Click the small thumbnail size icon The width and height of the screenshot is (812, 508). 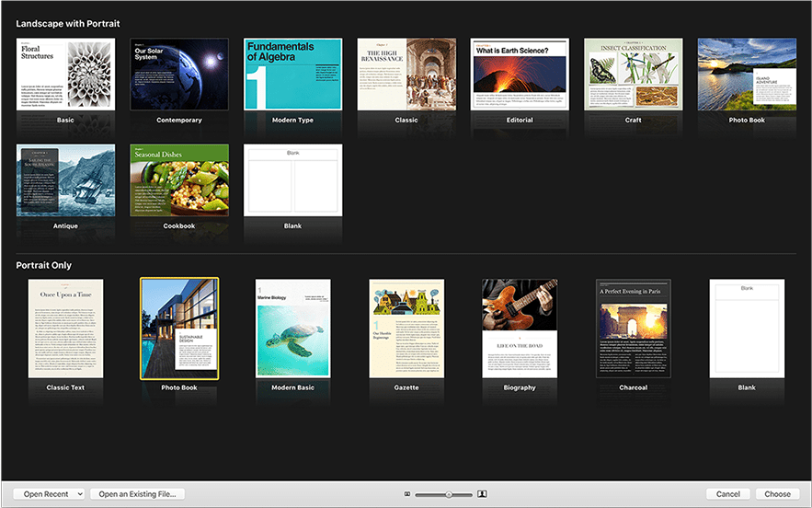click(407, 494)
